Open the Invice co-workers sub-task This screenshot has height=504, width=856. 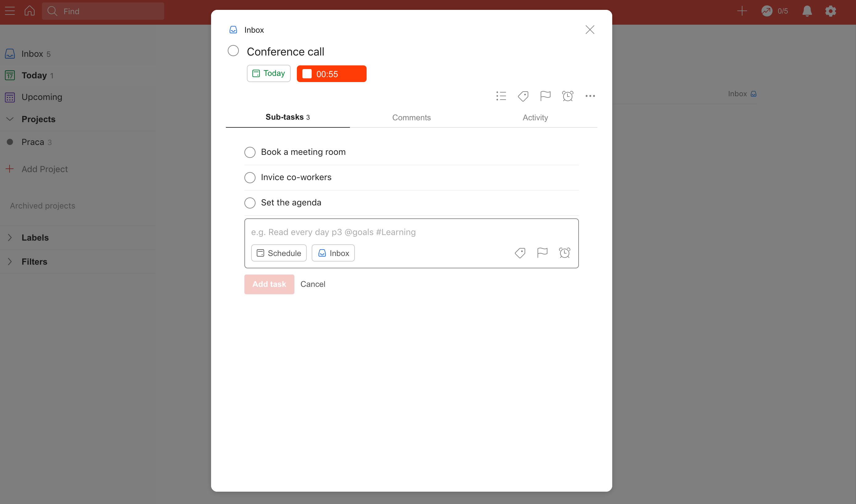coord(296,177)
